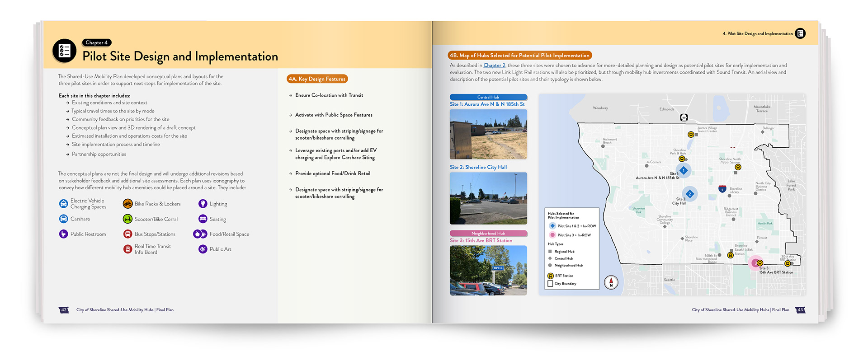Click 'Site implementation process and timeline' item
The height and width of the screenshot is (356, 868).
(x=116, y=144)
